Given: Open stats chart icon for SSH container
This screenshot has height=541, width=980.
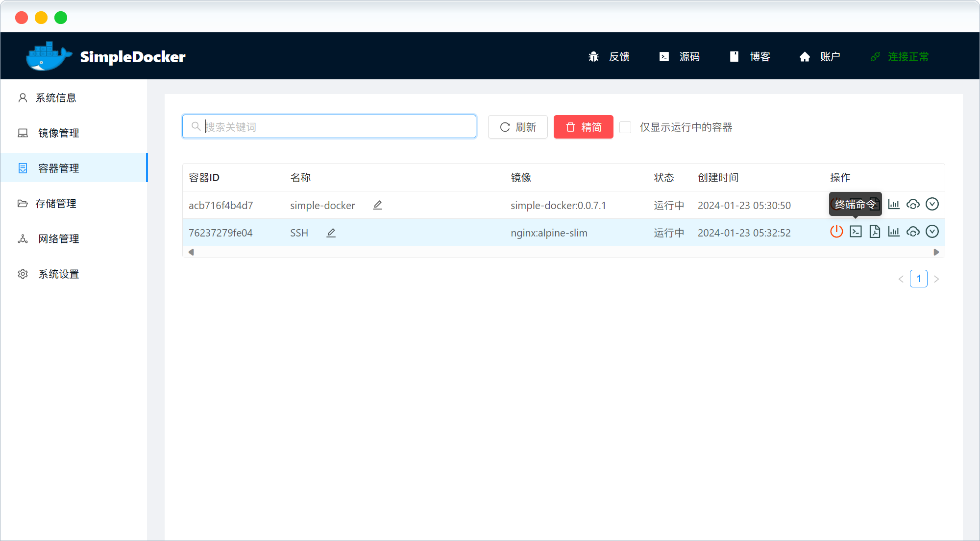Looking at the screenshot, I should pyautogui.click(x=894, y=232).
